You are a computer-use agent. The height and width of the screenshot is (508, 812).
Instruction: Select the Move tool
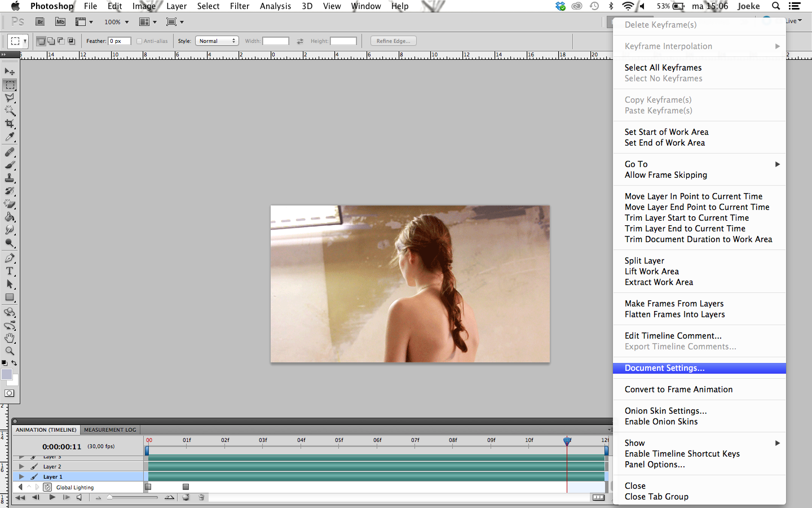pyautogui.click(x=10, y=72)
